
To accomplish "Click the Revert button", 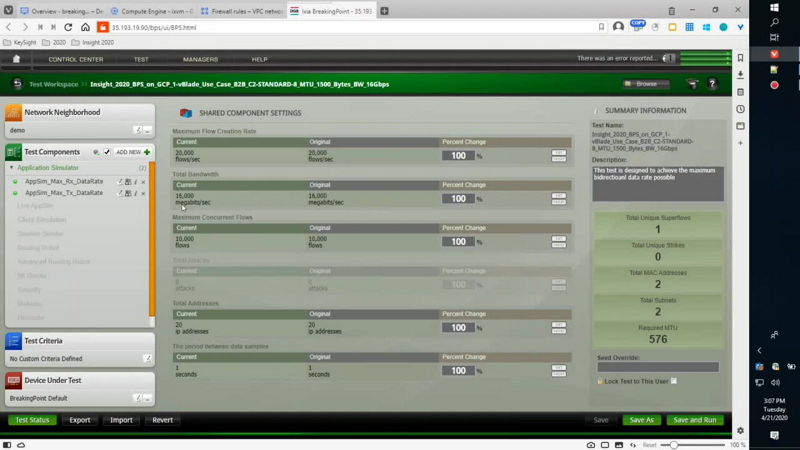I will [162, 420].
